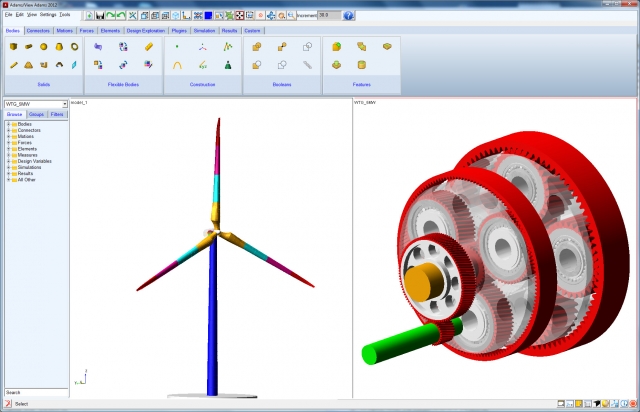Click the Increment value input field

pyautogui.click(x=327, y=16)
